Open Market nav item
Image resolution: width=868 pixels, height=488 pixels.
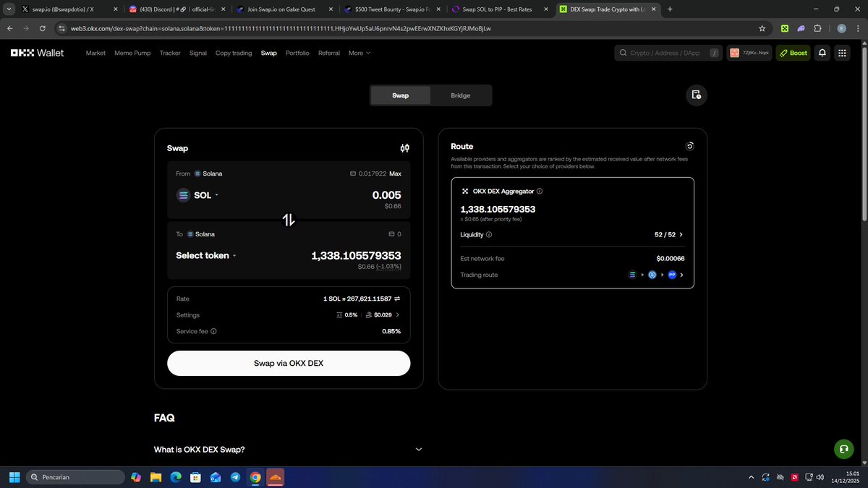point(95,53)
